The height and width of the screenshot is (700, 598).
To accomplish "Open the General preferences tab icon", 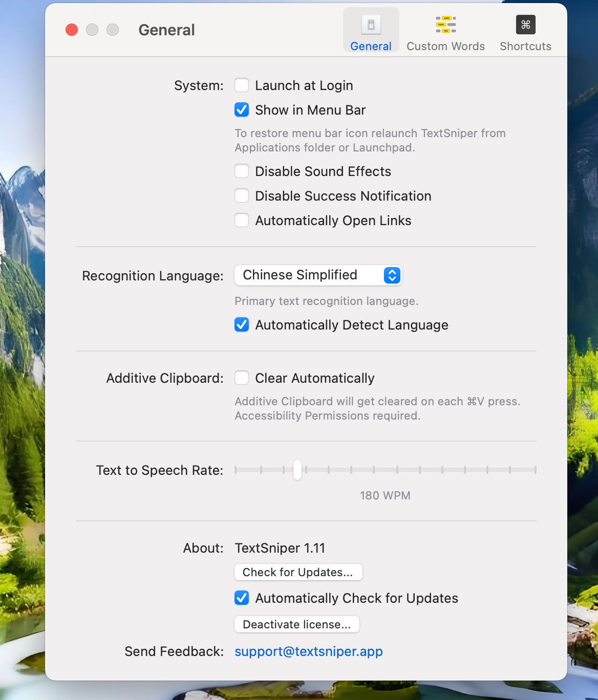I will coord(371,25).
